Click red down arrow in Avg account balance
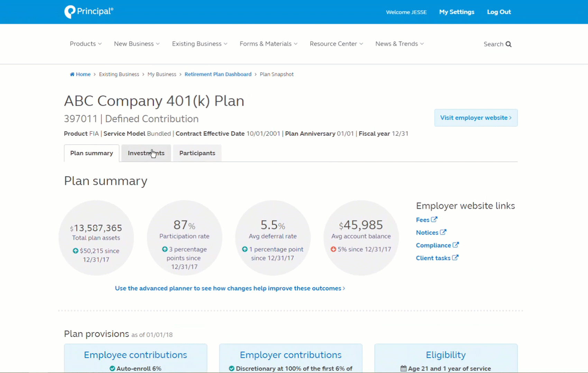This screenshot has height=373, width=588. tap(333, 249)
